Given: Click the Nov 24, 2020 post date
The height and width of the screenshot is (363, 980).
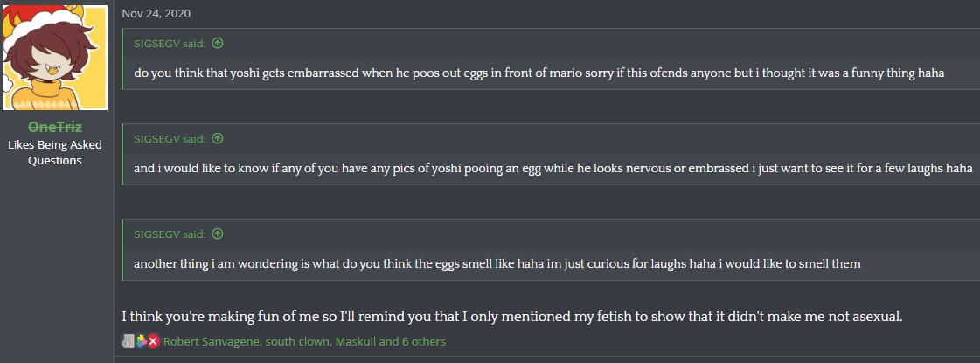Looking at the screenshot, I should point(156,13).
